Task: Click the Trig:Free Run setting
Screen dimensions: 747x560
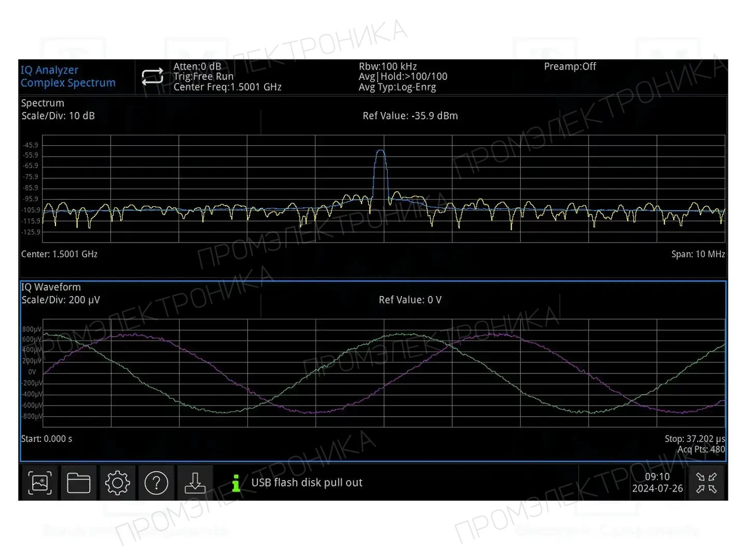Action: tap(203, 77)
